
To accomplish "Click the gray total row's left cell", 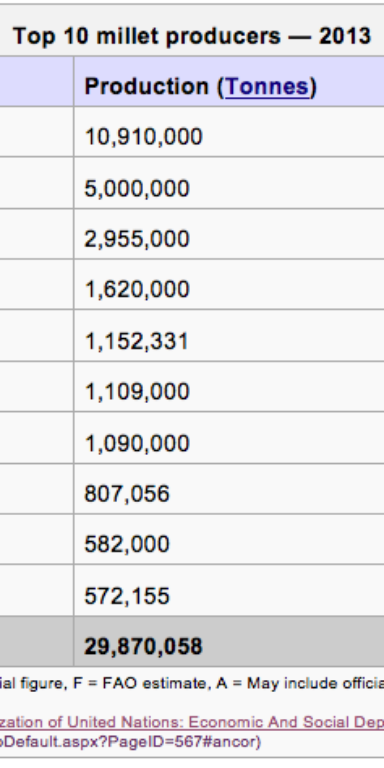I will pos(37,641).
